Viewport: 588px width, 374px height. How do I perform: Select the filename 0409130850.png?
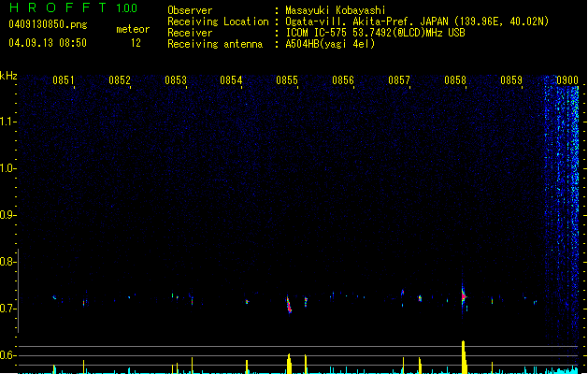48,24
